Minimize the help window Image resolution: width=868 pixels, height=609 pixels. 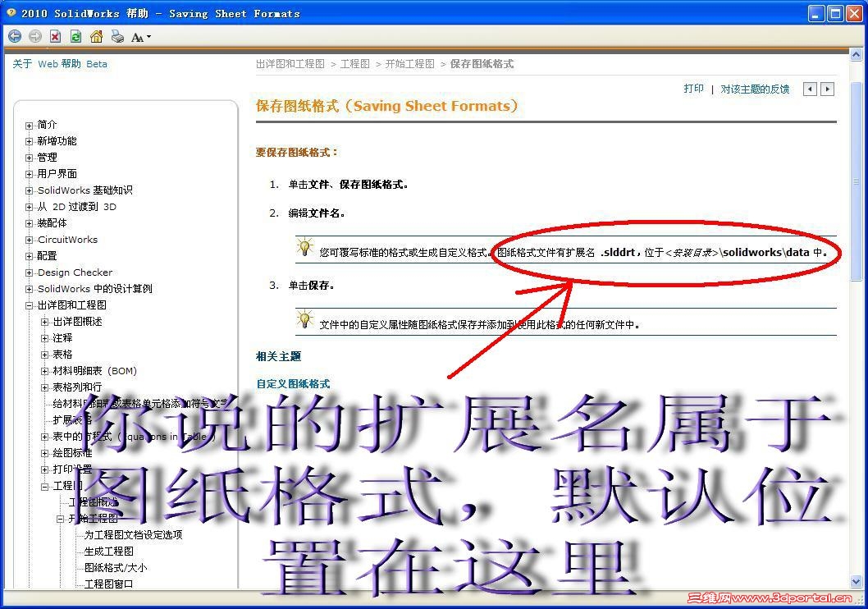pyautogui.click(x=816, y=13)
